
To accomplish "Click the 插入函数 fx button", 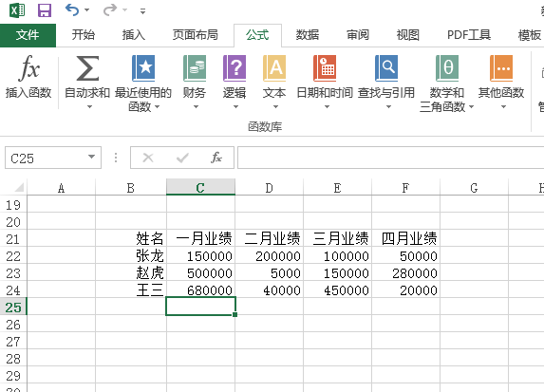I will click(28, 77).
